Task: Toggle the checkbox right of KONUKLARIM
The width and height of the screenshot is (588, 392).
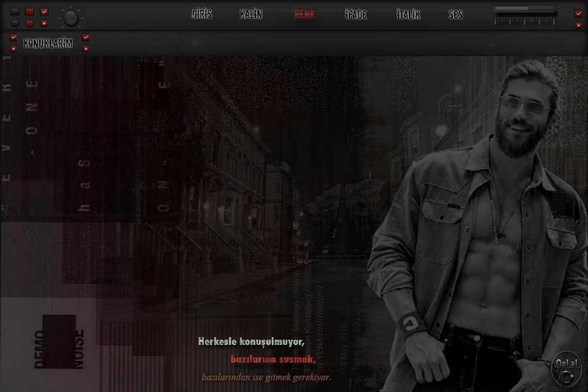Action: (86, 38)
